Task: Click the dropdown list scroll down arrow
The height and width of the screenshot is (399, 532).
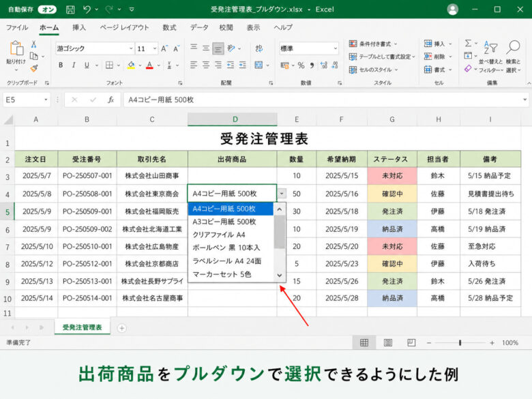Action: pos(280,275)
